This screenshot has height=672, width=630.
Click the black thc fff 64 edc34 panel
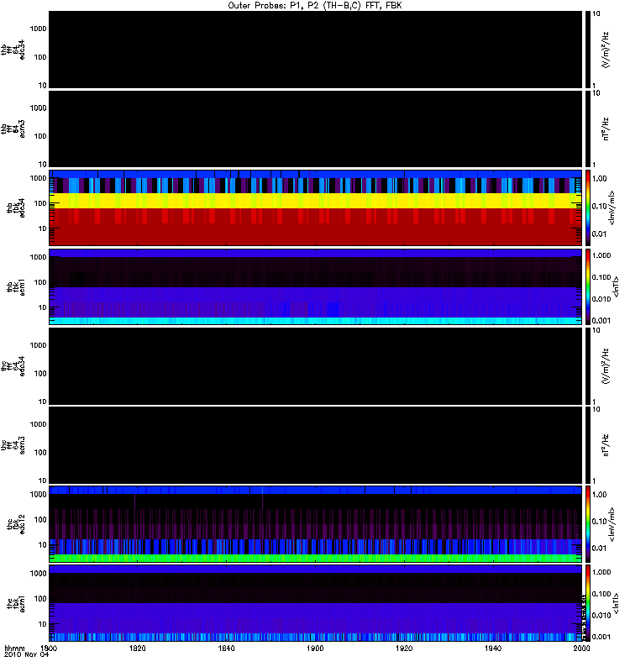pyautogui.click(x=315, y=366)
